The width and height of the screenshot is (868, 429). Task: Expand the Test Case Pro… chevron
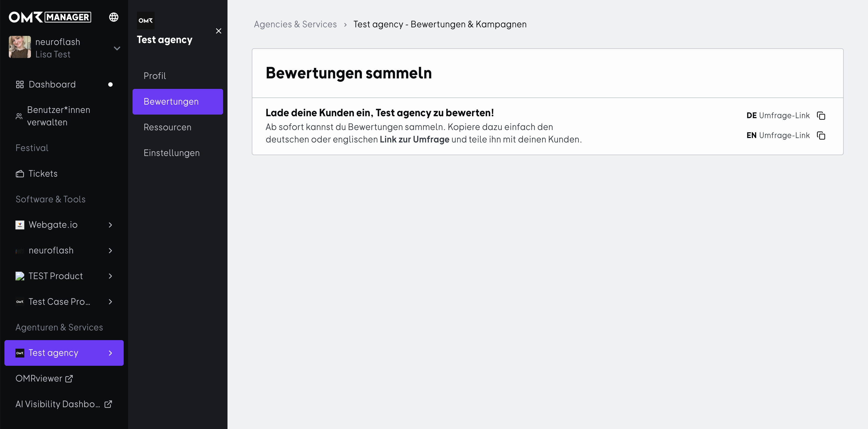tap(110, 302)
